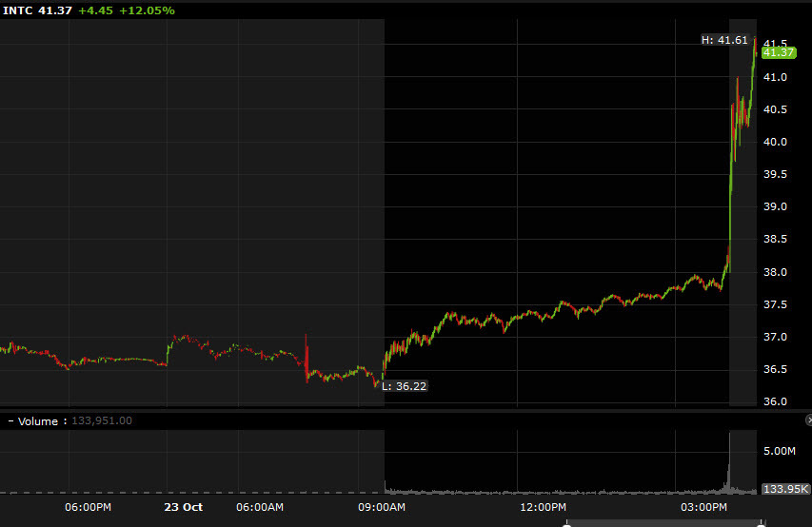
Task: Click the 23 Oct date label
Action: click(183, 507)
